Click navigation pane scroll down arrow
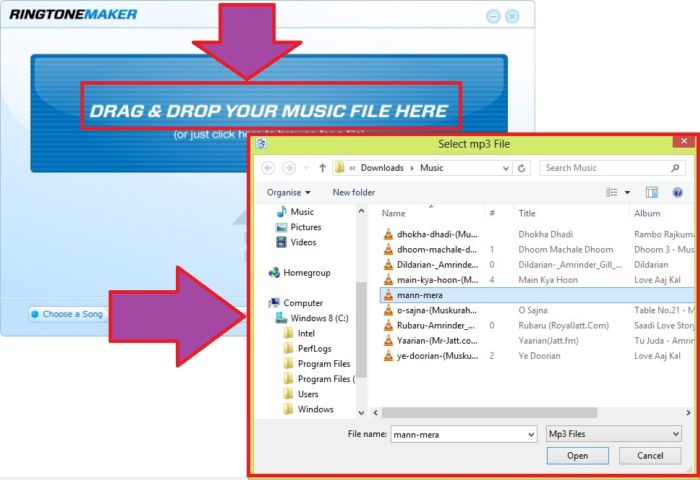This screenshot has width=700, height=480. tap(361, 413)
